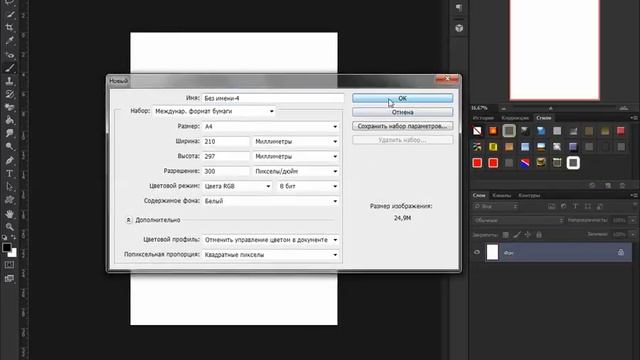640x360 pixels.
Task: Select the Crop tool
Action: pyautogui.click(x=10, y=28)
